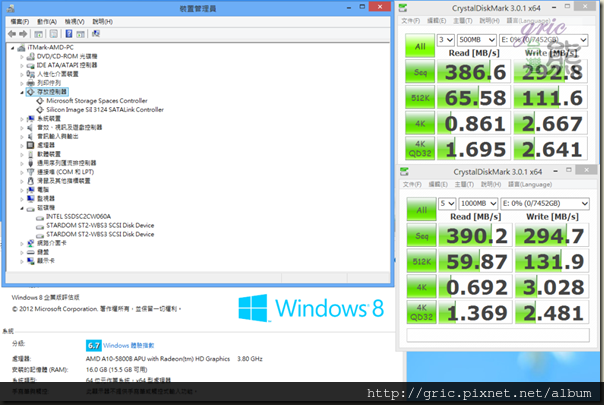Click the 292.8 sequential write result
The height and width of the screenshot is (405, 604).
(x=551, y=72)
